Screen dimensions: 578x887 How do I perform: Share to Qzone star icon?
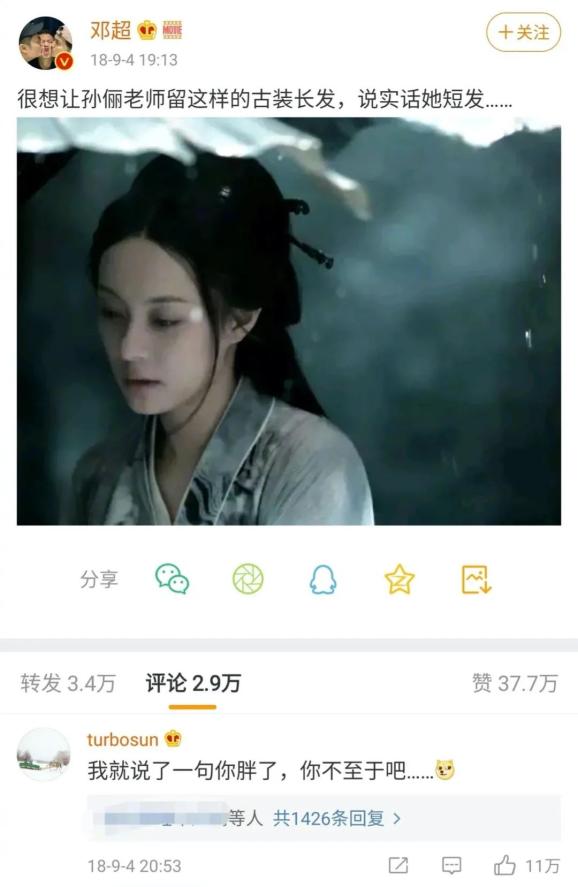point(399,579)
